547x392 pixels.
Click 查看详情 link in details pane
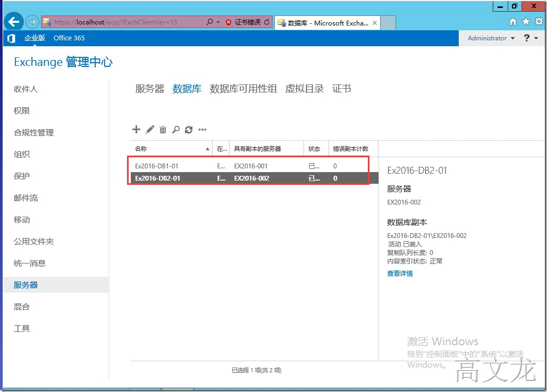(400, 274)
